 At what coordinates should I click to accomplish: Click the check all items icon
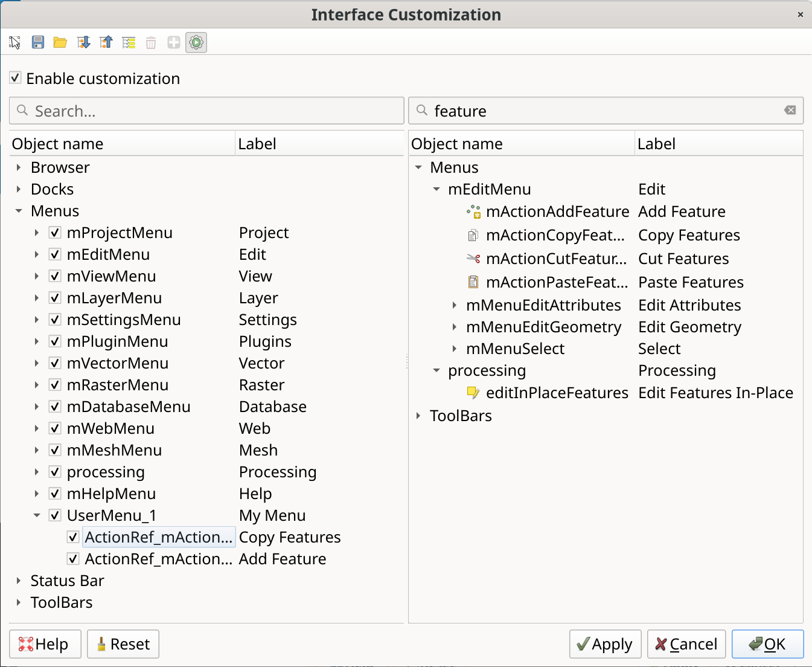click(129, 42)
